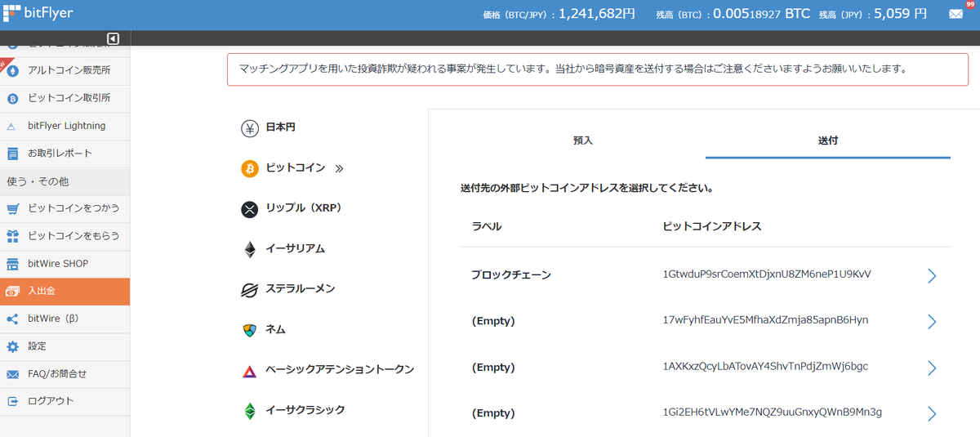Open ビットコイン取引所 in the sidebar
The width and height of the screenshot is (980, 437).
tap(69, 99)
